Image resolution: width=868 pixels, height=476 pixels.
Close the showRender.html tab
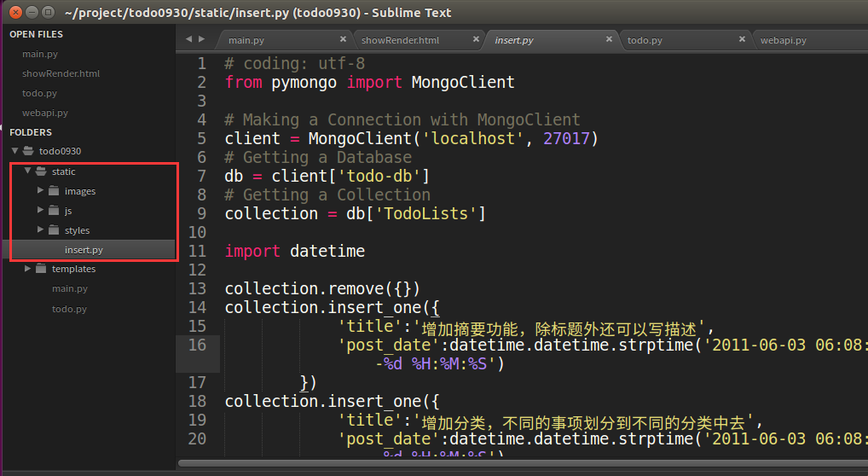click(x=476, y=39)
